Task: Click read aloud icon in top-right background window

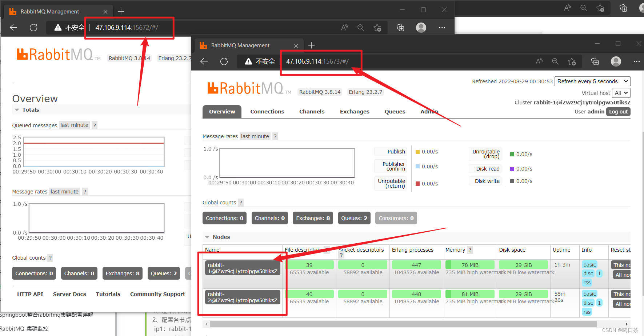Action: [567, 8]
